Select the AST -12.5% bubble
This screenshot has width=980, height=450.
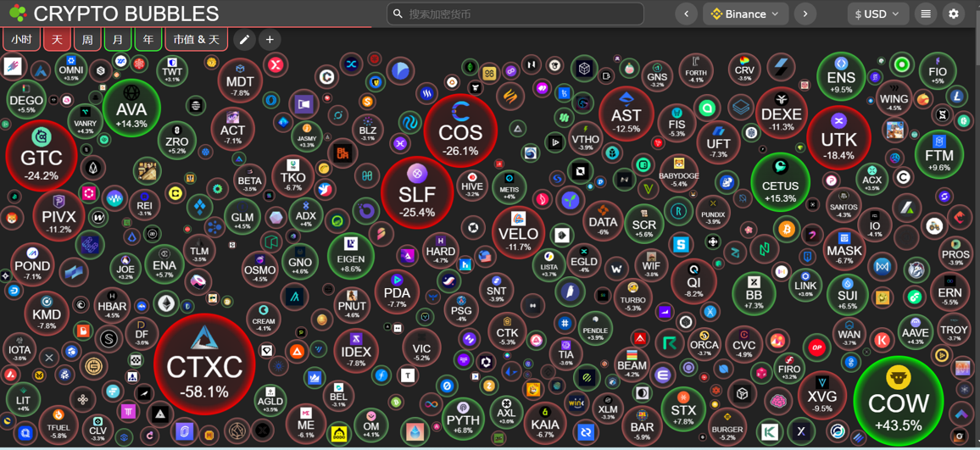click(x=626, y=114)
